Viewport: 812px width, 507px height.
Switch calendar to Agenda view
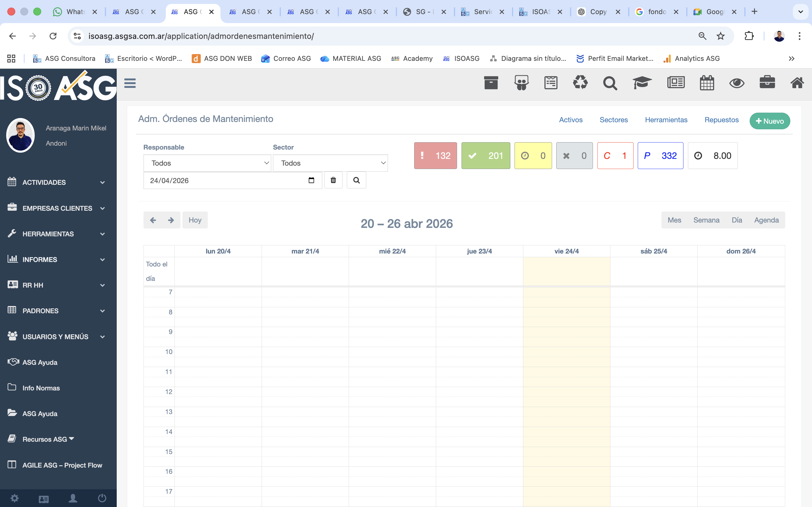point(766,220)
